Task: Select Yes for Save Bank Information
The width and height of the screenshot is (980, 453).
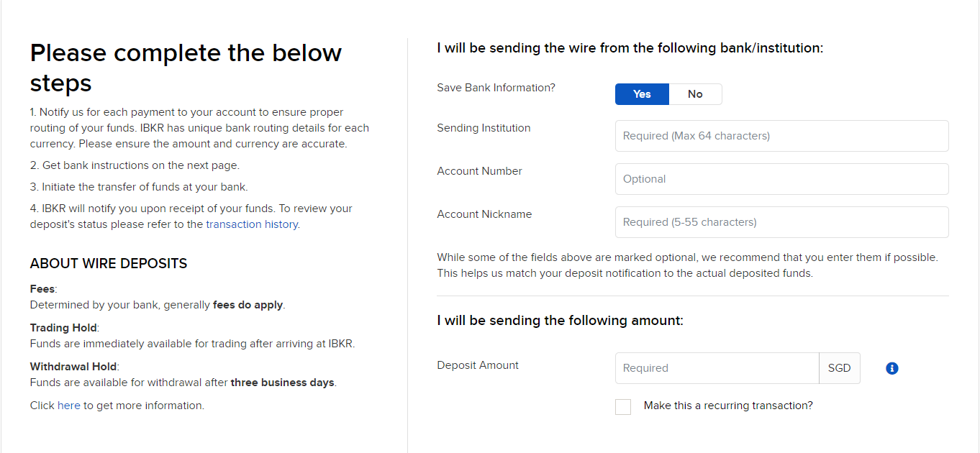Action: (642, 94)
